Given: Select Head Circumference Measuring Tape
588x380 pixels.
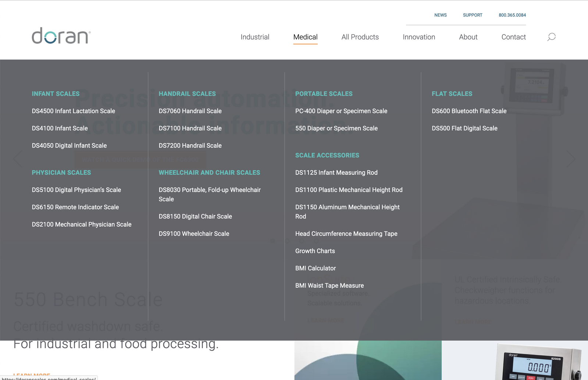Looking at the screenshot, I should [x=346, y=234].
